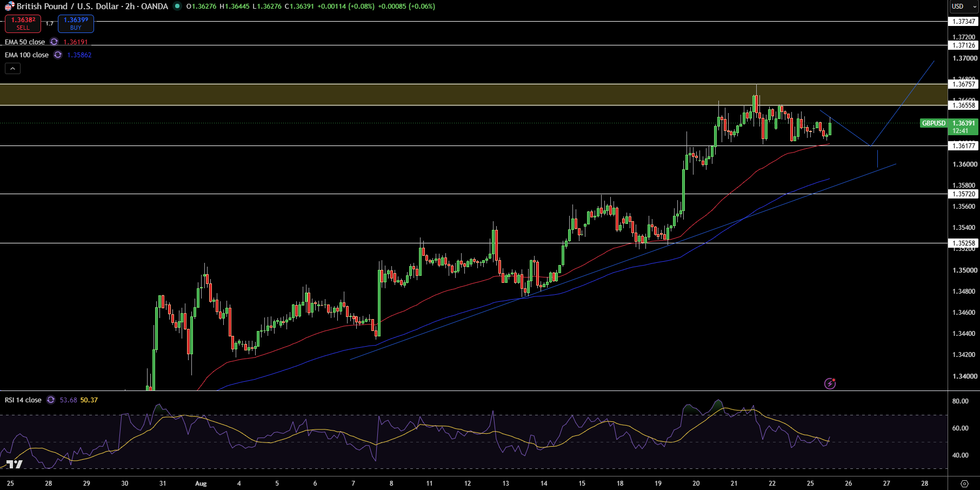Open chart settings hexagon icon on axis corner
This screenshot has height=490, width=980.
pyautogui.click(x=964, y=483)
